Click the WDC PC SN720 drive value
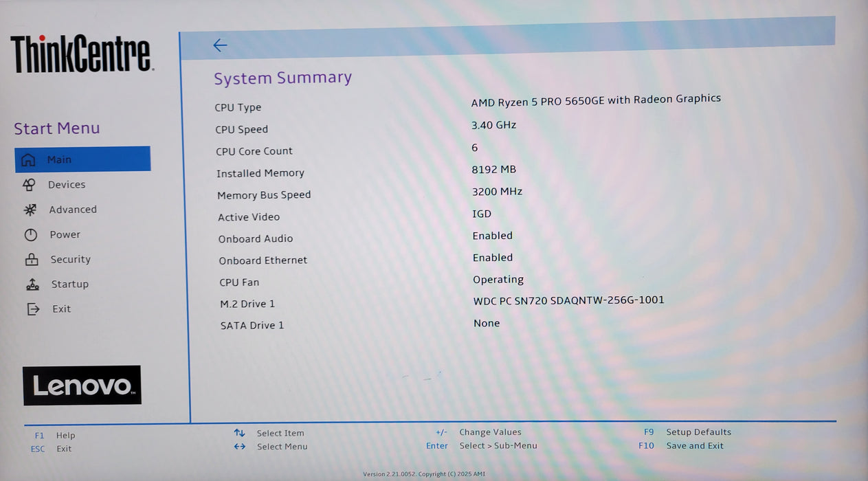Screen dimensions: 868x481 pos(569,300)
